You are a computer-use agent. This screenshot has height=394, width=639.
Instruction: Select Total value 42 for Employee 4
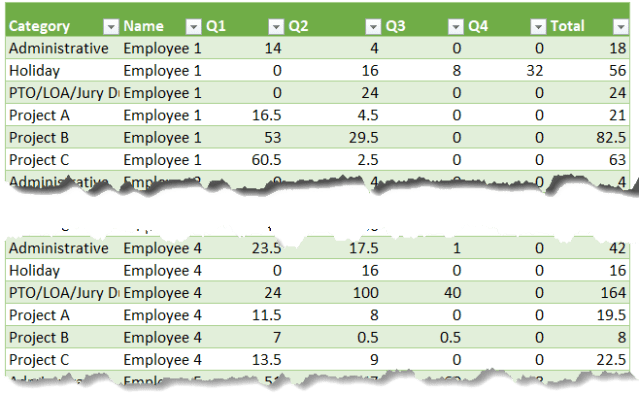tap(617, 249)
